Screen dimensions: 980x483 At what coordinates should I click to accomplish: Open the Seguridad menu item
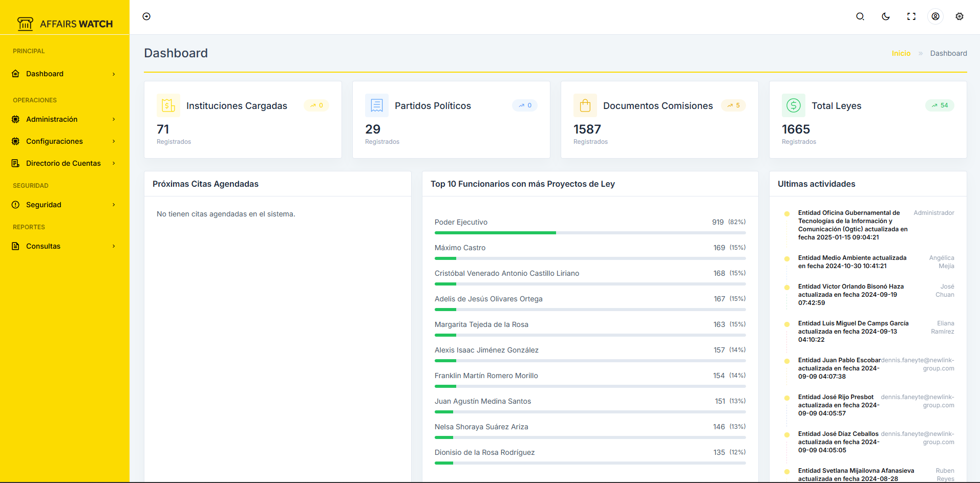tap(44, 205)
